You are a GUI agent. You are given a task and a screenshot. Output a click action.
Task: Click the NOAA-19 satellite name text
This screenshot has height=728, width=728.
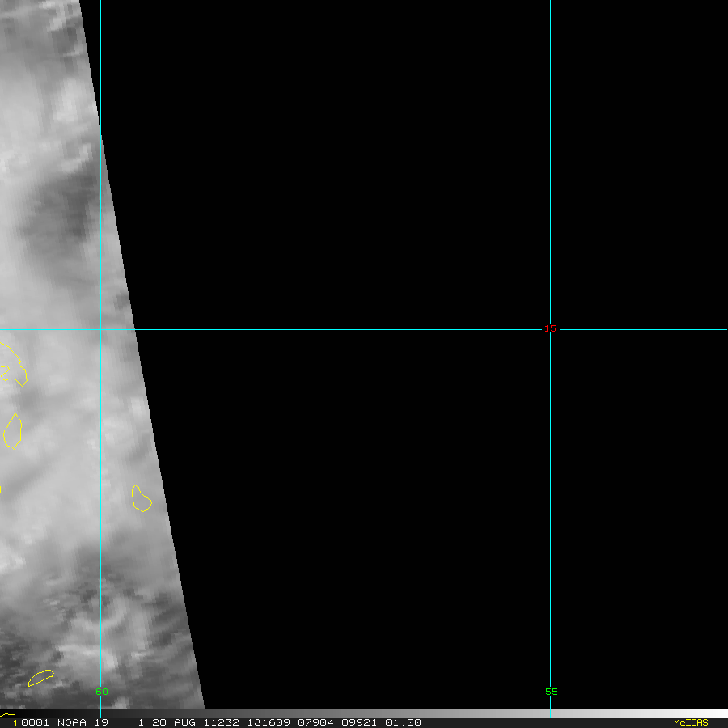[x=83, y=722]
